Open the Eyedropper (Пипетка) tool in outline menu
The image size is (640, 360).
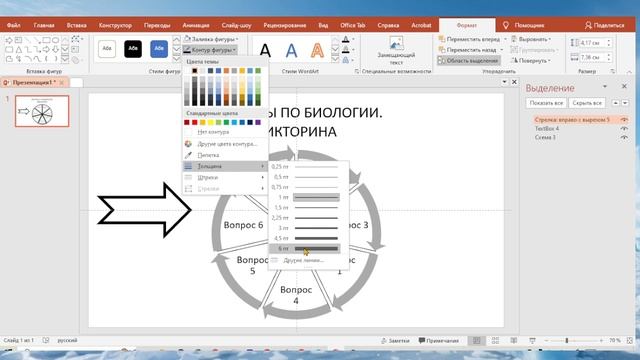(225, 155)
